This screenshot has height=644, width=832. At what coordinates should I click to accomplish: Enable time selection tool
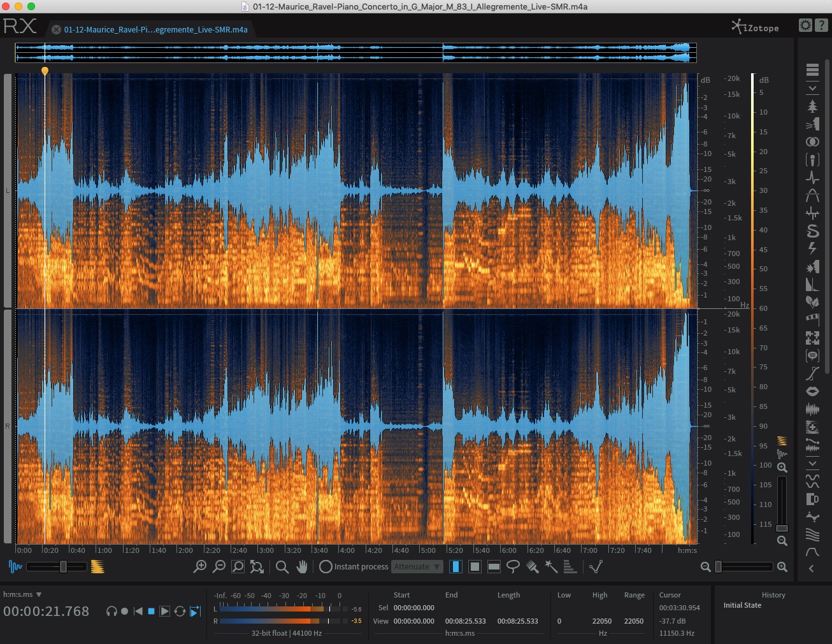(x=455, y=566)
